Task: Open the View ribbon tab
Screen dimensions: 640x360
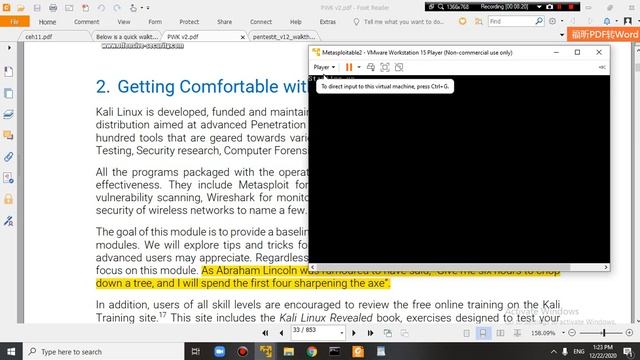Action: pos(124,22)
